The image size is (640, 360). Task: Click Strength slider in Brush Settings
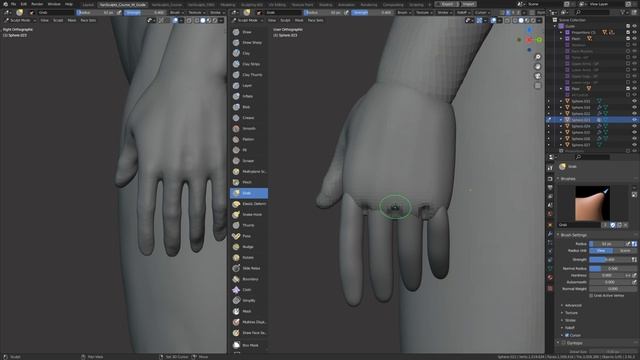[x=610, y=260]
